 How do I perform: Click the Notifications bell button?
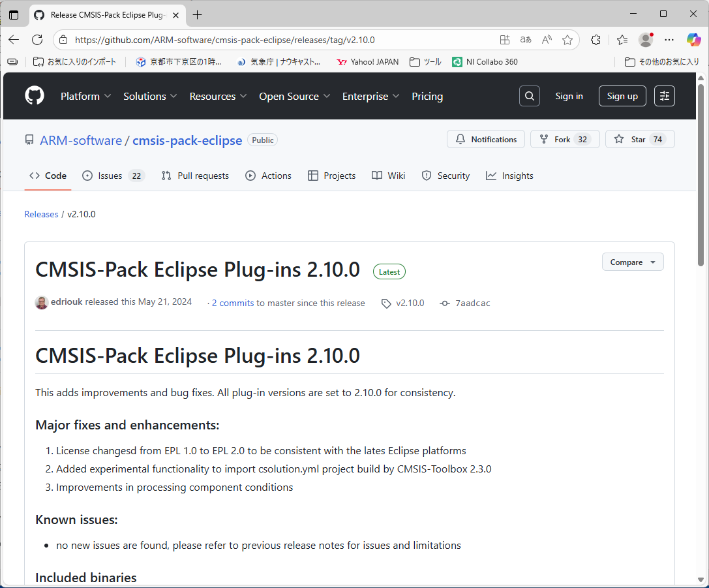click(486, 139)
